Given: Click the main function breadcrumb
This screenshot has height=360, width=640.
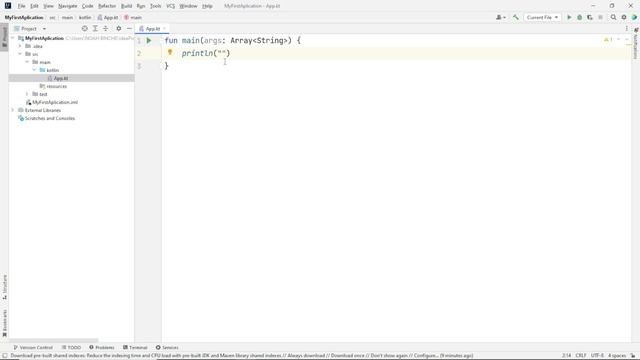Looking at the screenshot, I should tap(133, 18).
